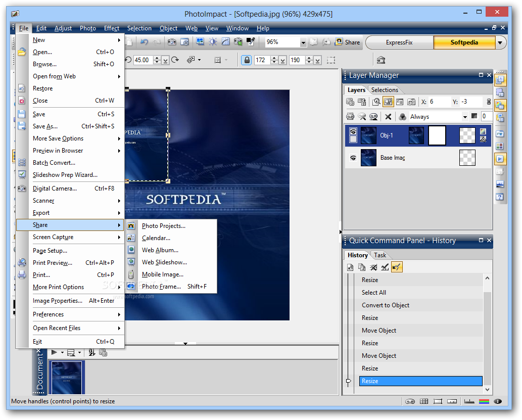Open the dropdown arrow beside Softpedia button
The image size is (522, 420).
500,42
